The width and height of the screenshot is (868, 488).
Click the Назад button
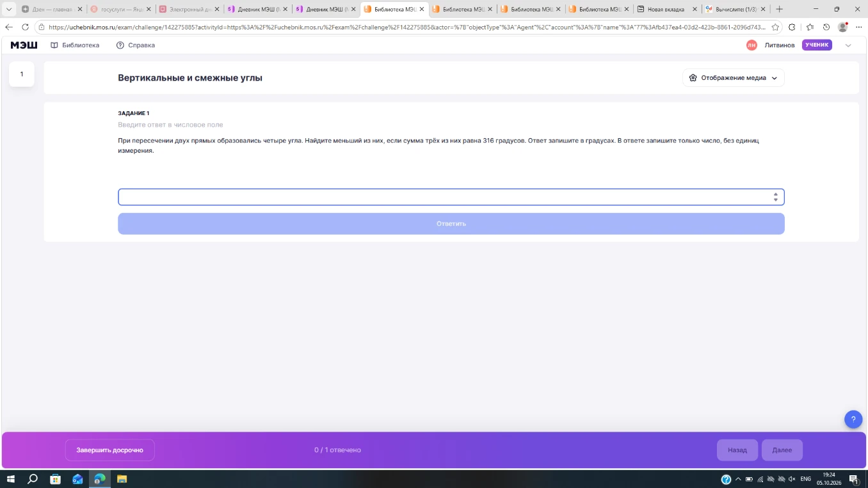click(737, 450)
